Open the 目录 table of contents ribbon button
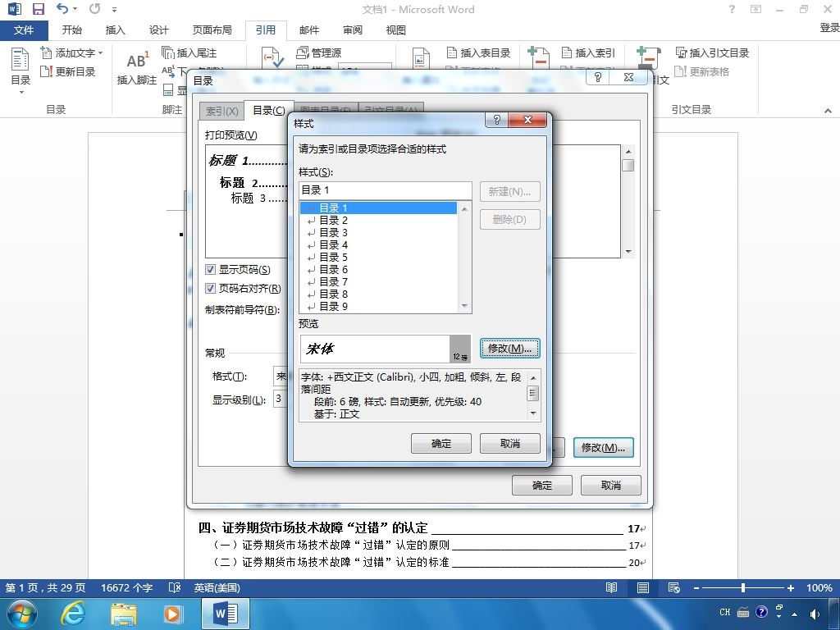Viewport: 840px width, 630px height. click(x=21, y=71)
